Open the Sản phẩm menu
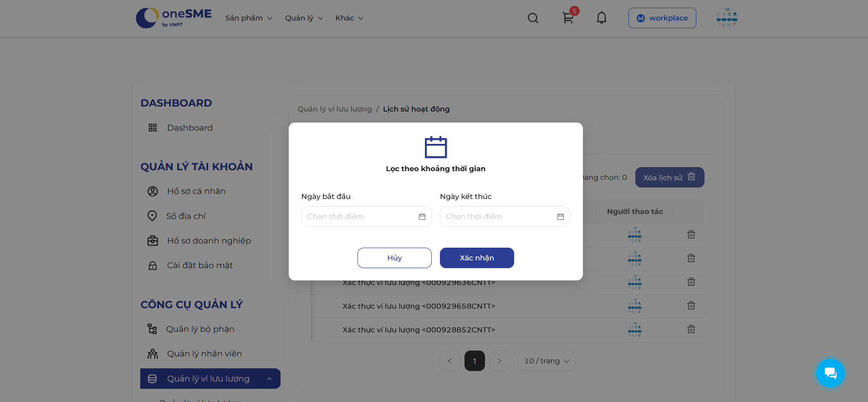Viewport: 868px width, 402px height. (x=249, y=18)
